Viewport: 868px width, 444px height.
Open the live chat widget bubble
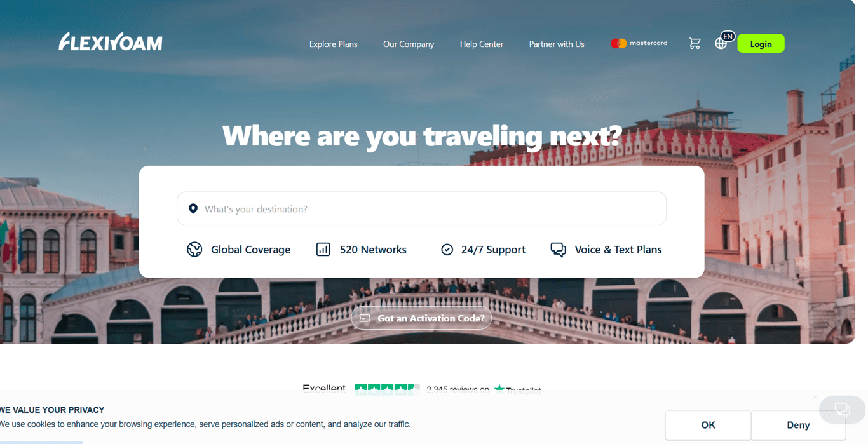pyautogui.click(x=842, y=410)
